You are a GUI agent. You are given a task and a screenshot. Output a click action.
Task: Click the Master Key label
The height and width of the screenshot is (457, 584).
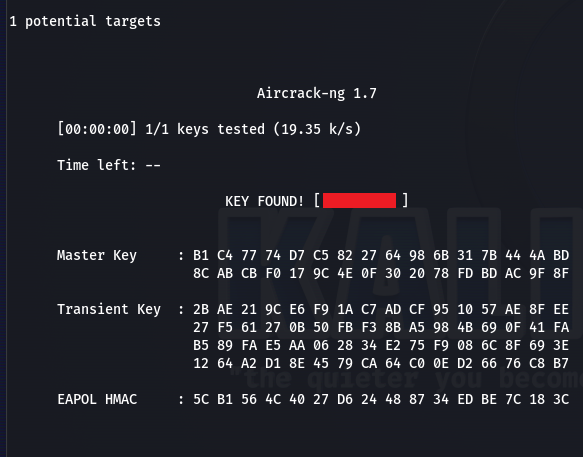(97, 256)
